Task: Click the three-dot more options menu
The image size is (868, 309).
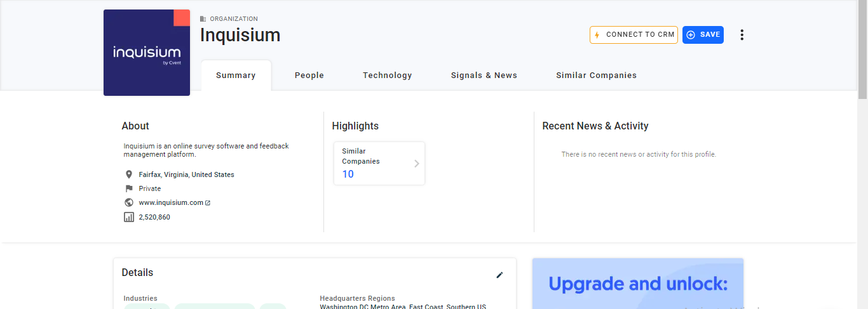Action: coord(742,35)
